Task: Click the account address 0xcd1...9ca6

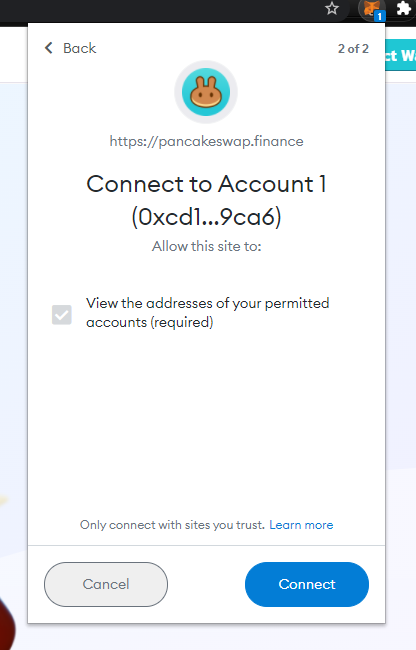Action: point(206,217)
